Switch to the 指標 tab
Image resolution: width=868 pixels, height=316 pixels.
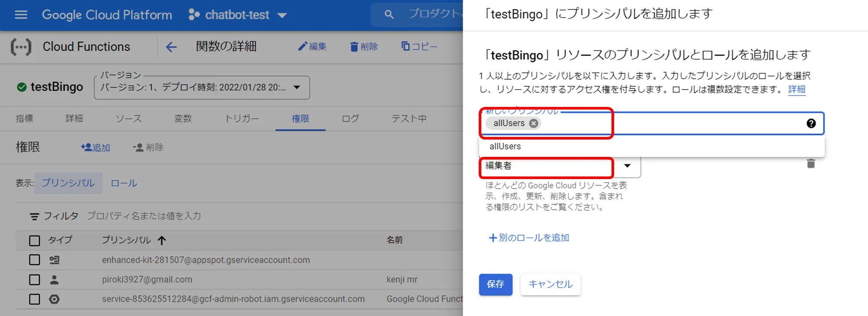25,118
